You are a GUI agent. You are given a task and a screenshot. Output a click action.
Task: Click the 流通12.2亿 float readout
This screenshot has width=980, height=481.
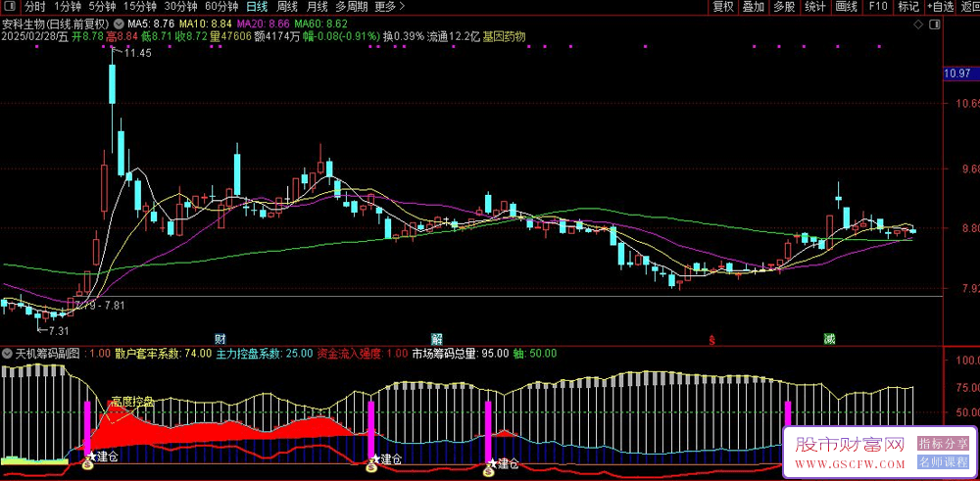[x=453, y=37]
